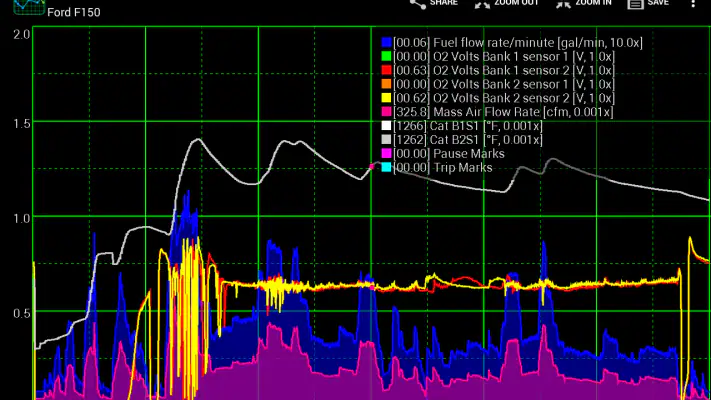Tap the graph app icon
The height and width of the screenshot is (400, 711).
[29, 6]
